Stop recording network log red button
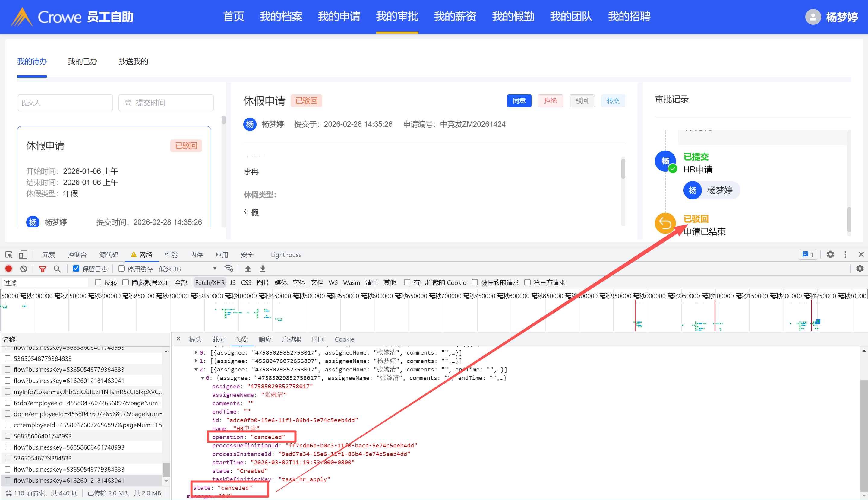This screenshot has height=500, width=868. click(8, 269)
